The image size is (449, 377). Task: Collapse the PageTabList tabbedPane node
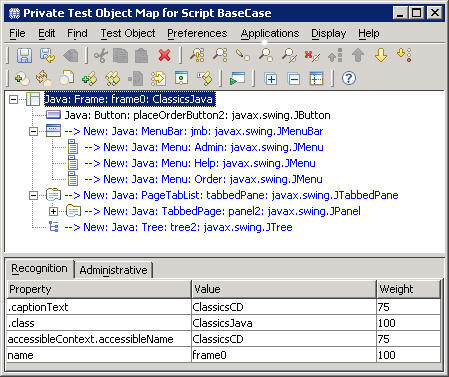pos(33,195)
